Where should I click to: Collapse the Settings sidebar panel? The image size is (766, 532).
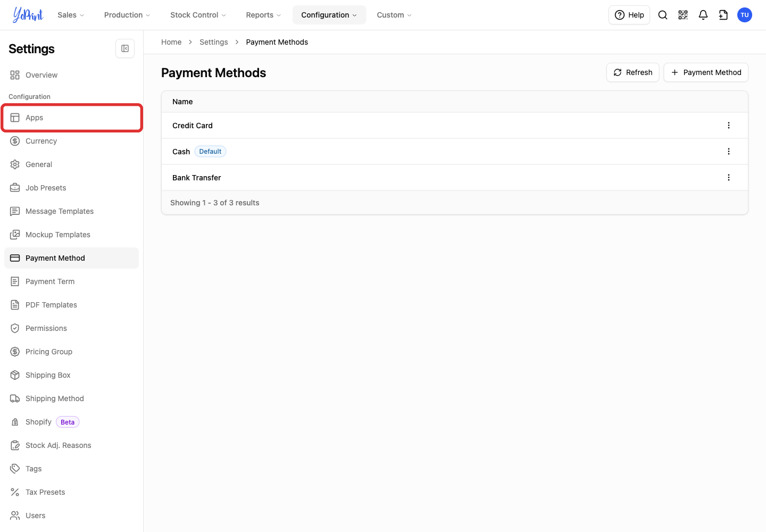[x=125, y=48]
